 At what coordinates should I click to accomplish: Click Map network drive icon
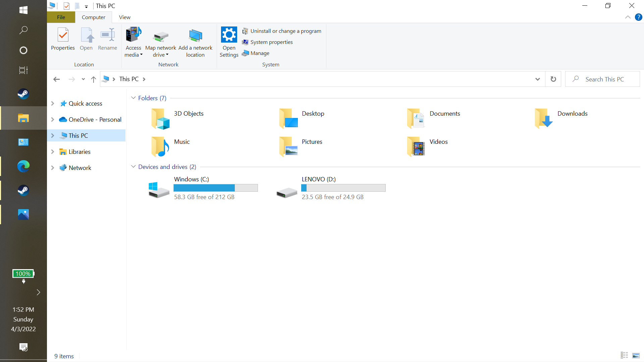tap(161, 36)
